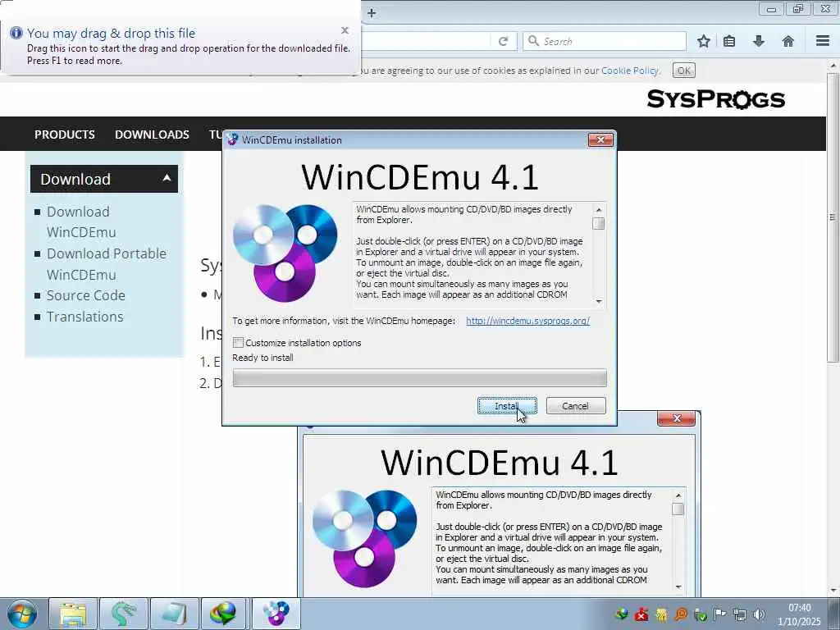Click the info icon in drag & drop tip

16,33
